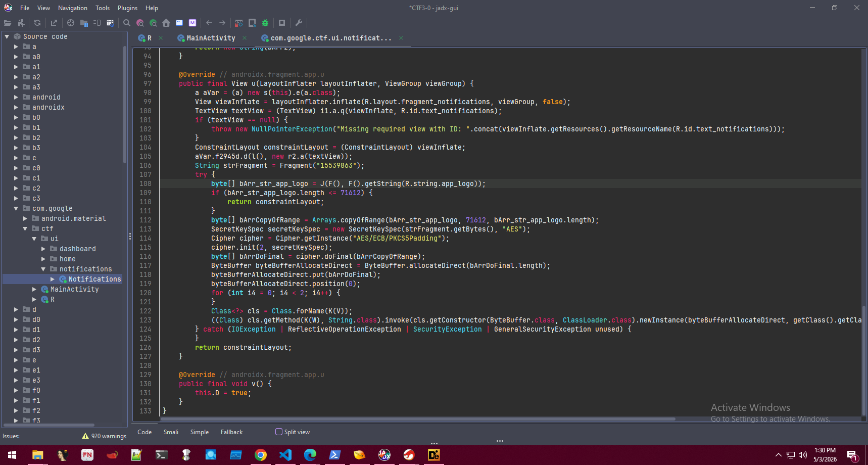Reload the project with refresh icon
Viewport: 868px width, 465px height.
tap(37, 23)
